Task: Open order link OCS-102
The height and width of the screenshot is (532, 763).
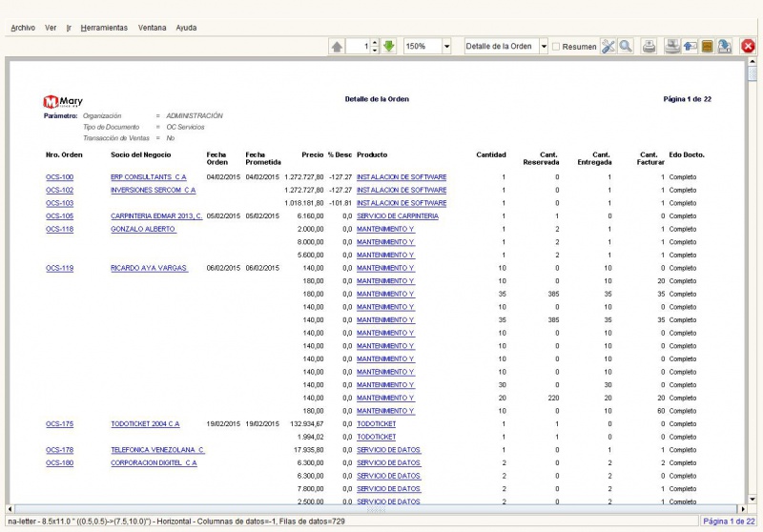Action: (x=59, y=190)
